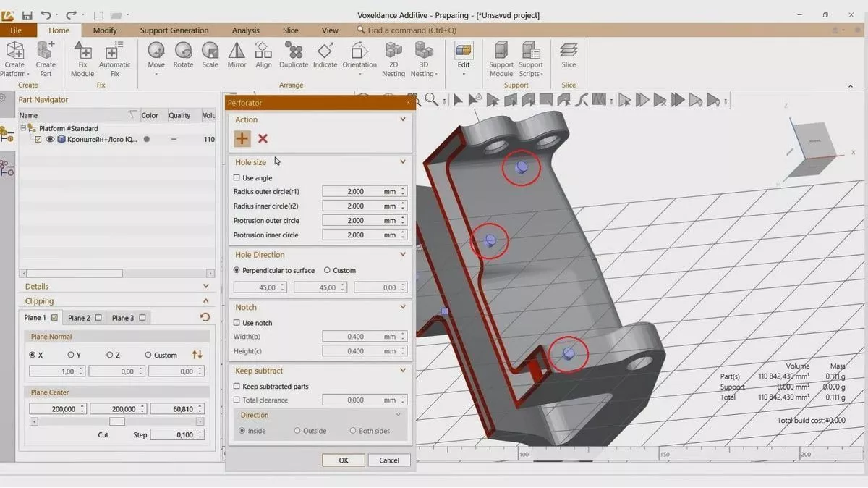Click the Slice icon in ribbon
Image resolution: width=868 pixels, height=488 pixels.
tap(569, 51)
